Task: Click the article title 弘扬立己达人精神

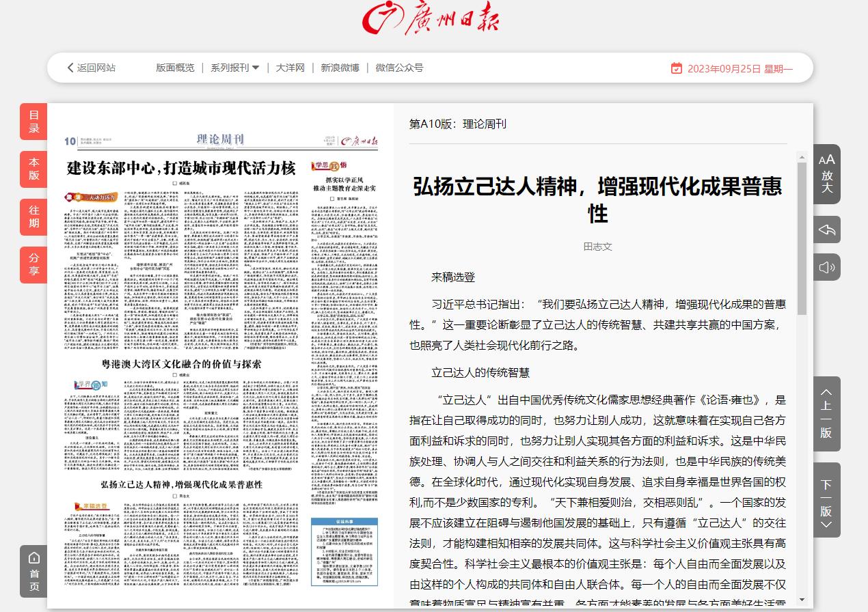Action: click(598, 199)
